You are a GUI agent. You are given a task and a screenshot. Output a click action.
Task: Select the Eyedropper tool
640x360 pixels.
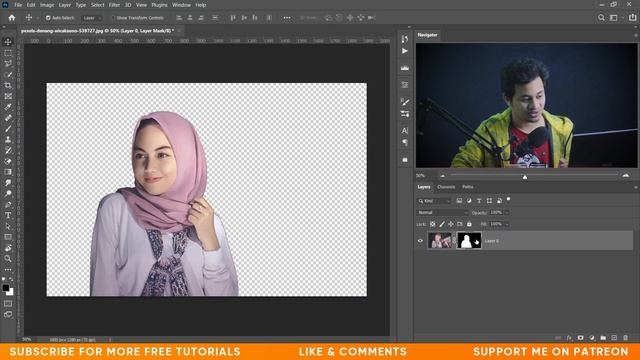[8, 107]
